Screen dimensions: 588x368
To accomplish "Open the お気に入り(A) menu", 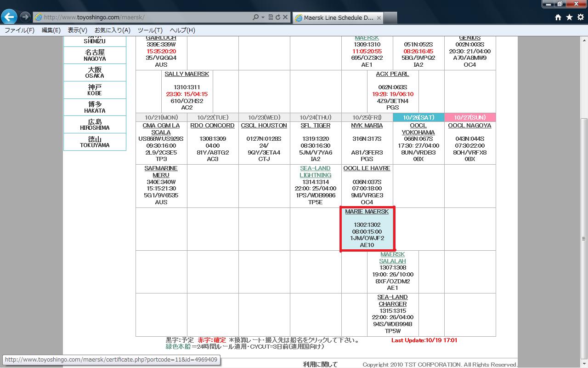I will [113, 30].
